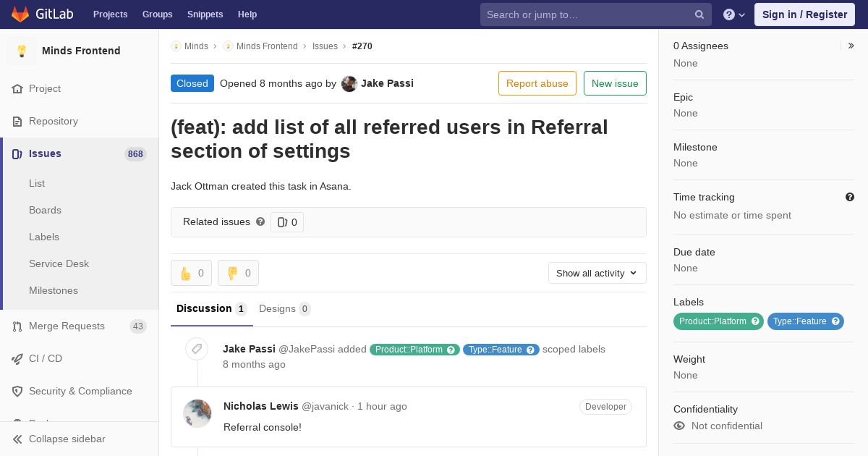
Task: Click the Merge Requests 43 count badge
Action: pos(138,326)
